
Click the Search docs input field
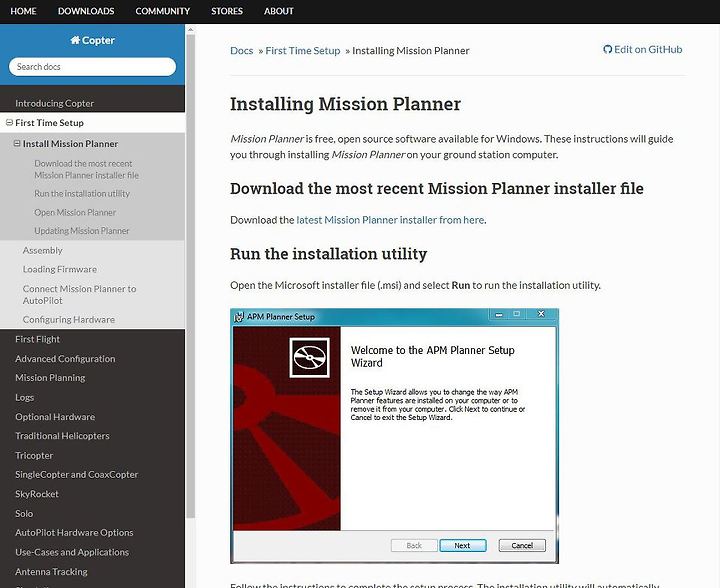tap(92, 67)
